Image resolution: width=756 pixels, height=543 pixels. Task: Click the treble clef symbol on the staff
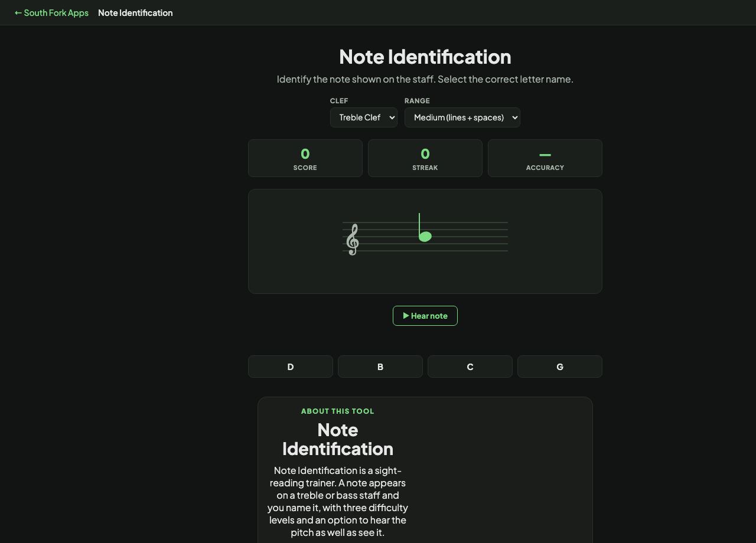coord(352,239)
